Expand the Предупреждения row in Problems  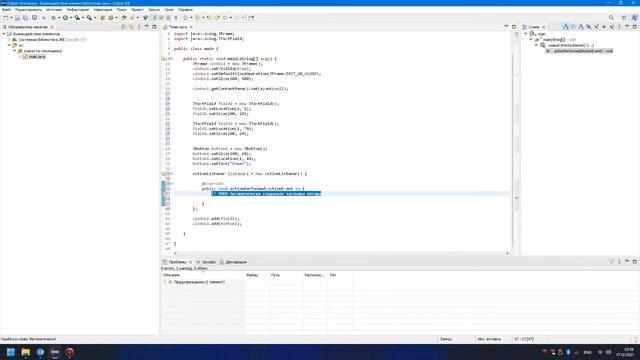(x=165, y=282)
